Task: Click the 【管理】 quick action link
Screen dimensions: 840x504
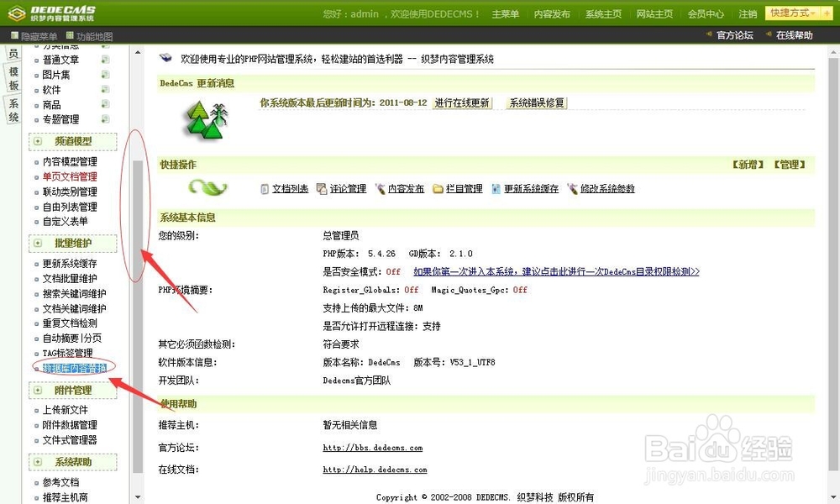Action: pos(789,165)
